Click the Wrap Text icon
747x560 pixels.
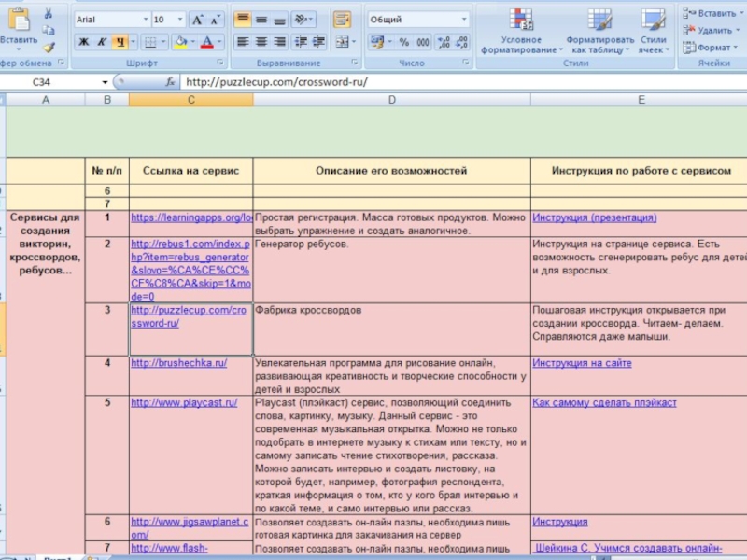point(342,20)
